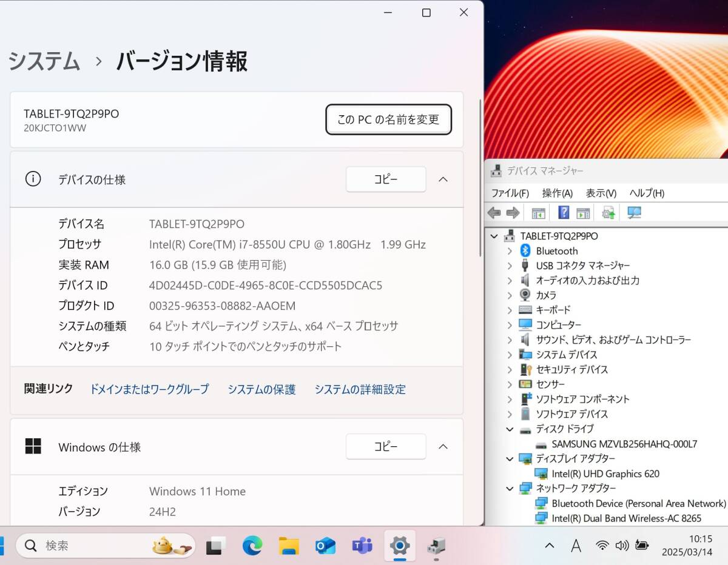Collapse デバイスの仕様 section chevron
The image size is (728, 565).
pyautogui.click(x=443, y=179)
